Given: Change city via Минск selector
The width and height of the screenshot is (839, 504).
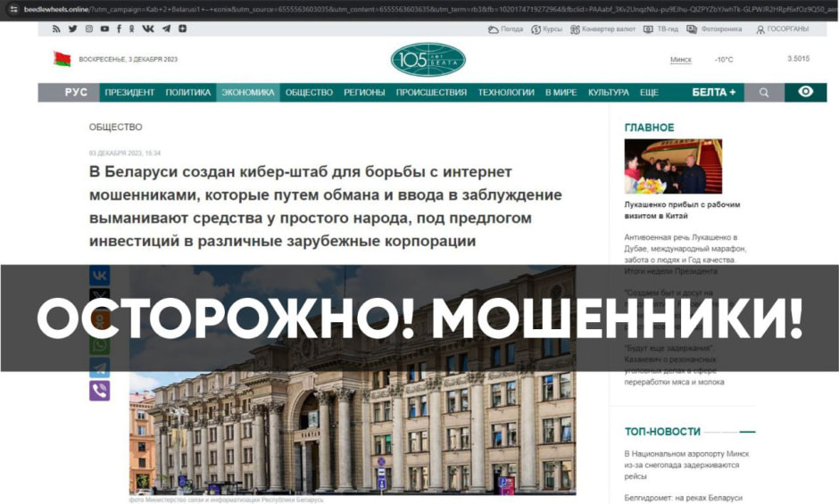Looking at the screenshot, I should pyautogui.click(x=681, y=60).
